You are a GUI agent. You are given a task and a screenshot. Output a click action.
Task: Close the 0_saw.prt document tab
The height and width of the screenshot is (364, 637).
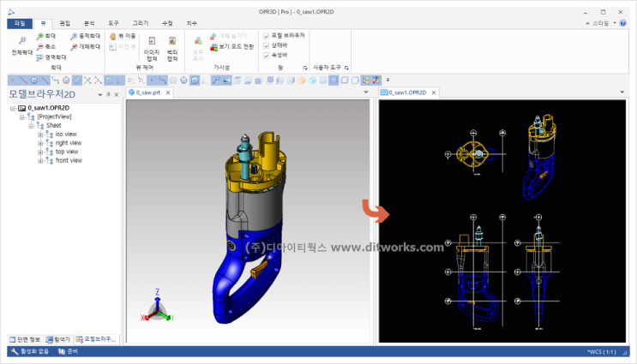click(168, 93)
